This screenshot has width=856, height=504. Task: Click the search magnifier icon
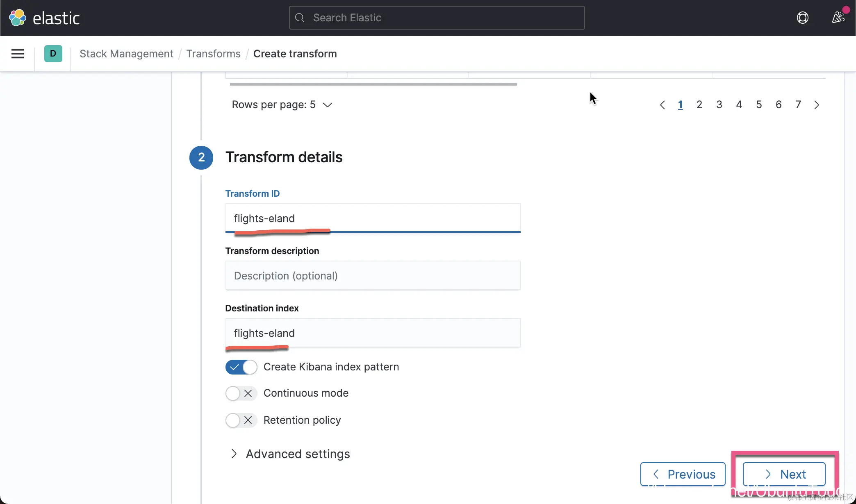[x=300, y=18]
